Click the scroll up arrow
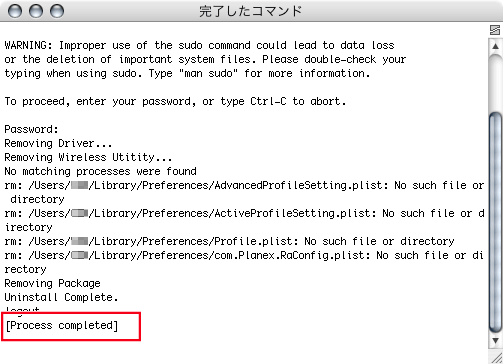Image resolution: width=503 pixels, height=364 pixels. 495,46
